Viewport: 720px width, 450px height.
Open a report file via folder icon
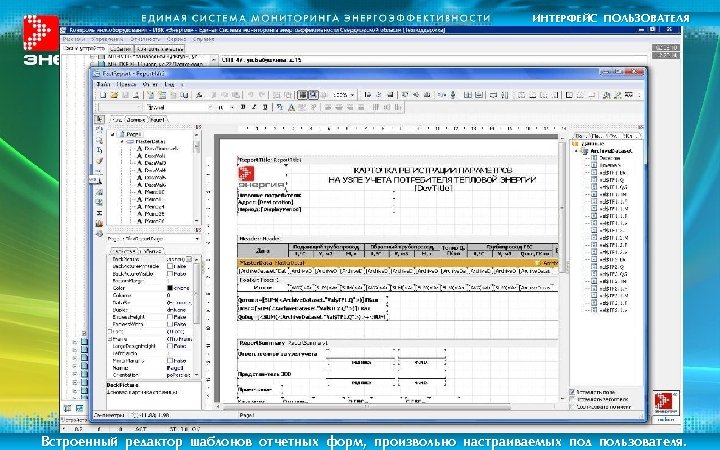114,95
